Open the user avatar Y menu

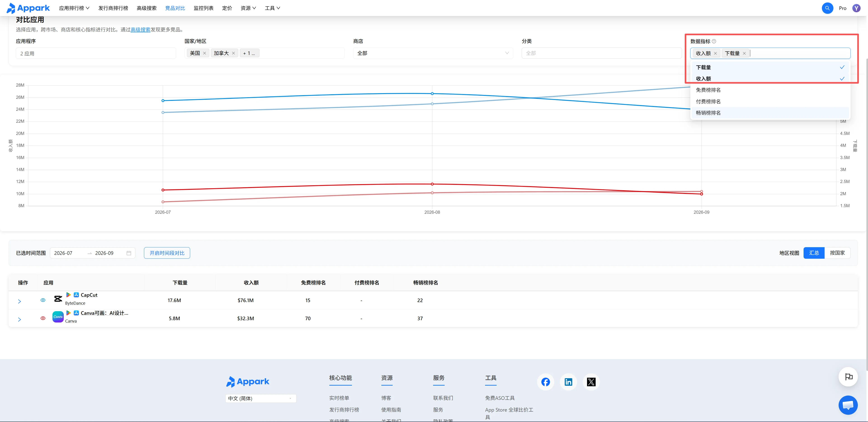(x=856, y=8)
